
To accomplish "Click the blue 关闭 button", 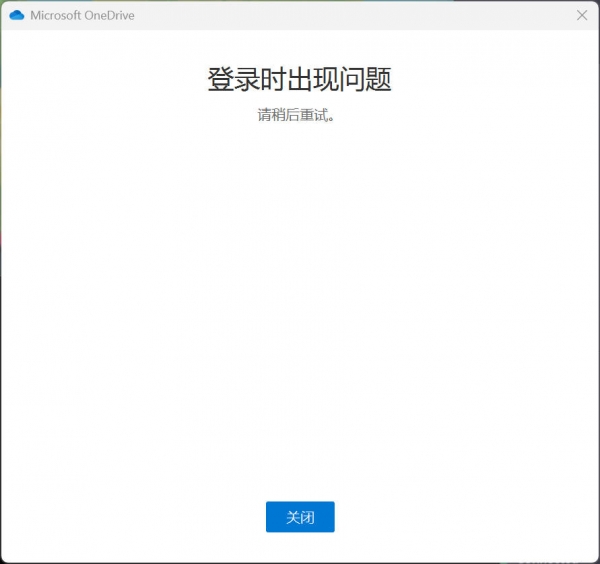I will 300,517.
